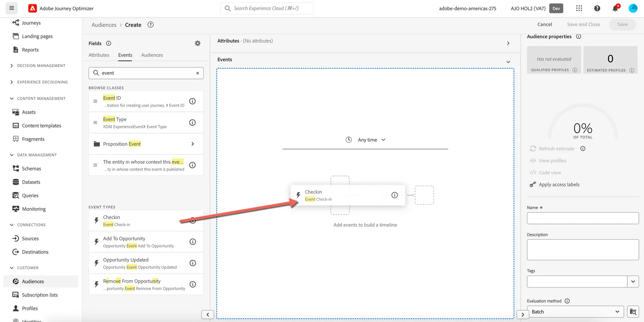Clear the event search field
644x322 pixels.
[198, 73]
